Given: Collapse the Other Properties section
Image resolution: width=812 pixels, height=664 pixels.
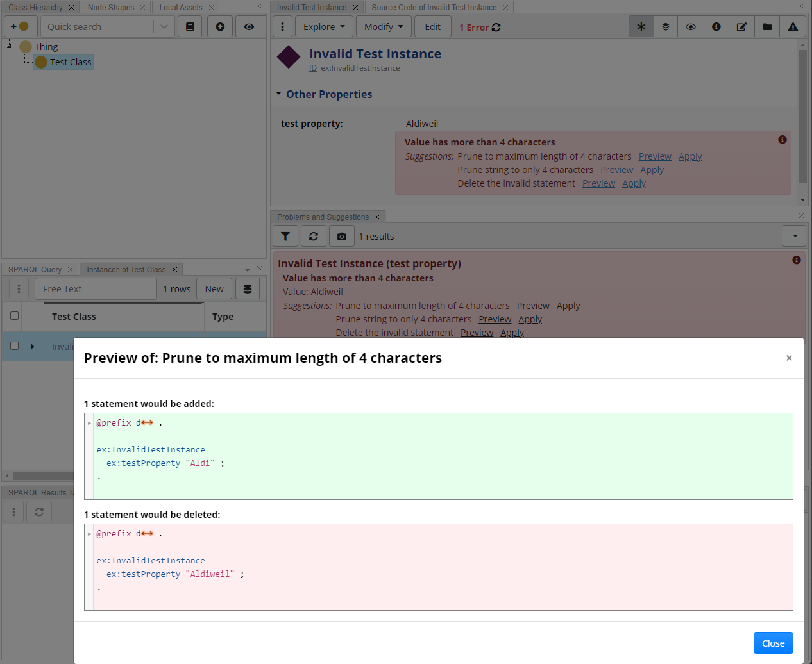Looking at the screenshot, I should pos(278,94).
